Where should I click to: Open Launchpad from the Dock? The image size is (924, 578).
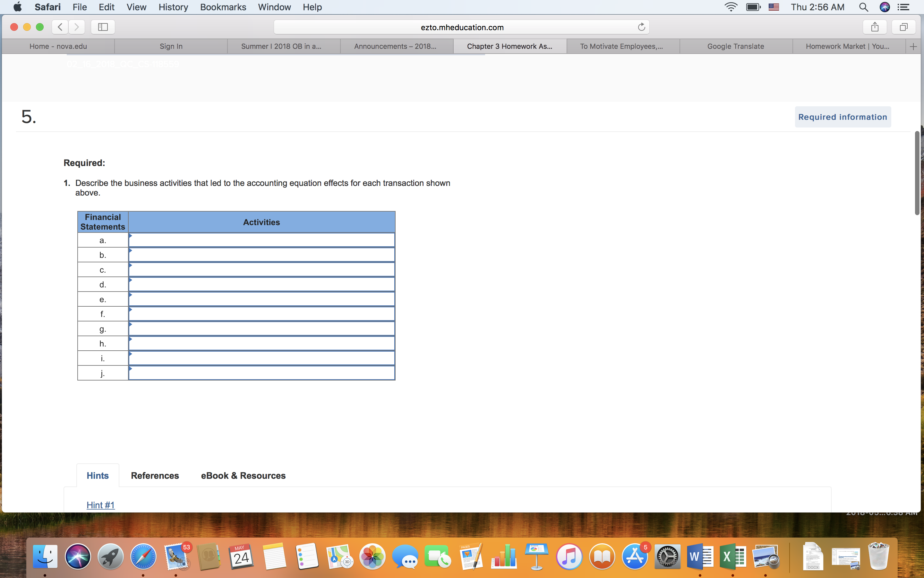[x=111, y=556]
